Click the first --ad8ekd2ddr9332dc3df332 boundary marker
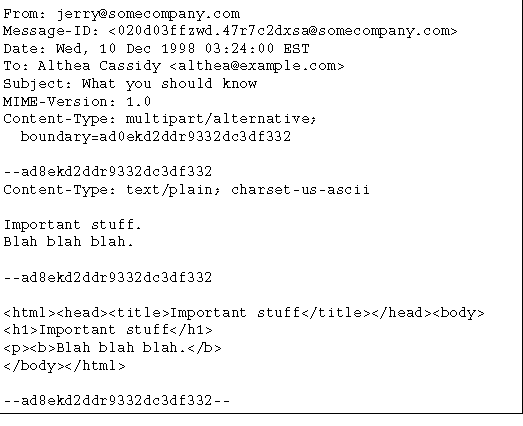The height and width of the screenshot is (426, 523). pyautogui.click(x=108, y=172)
